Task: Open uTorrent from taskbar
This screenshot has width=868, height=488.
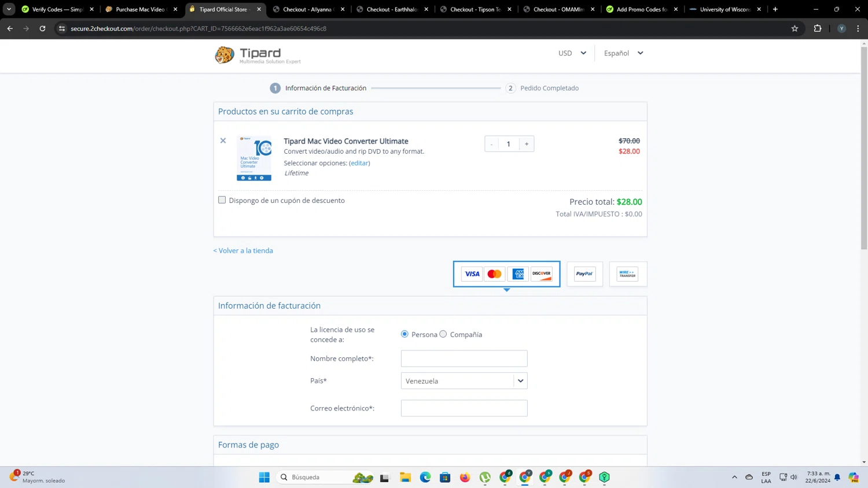Action: pos(485,477)
